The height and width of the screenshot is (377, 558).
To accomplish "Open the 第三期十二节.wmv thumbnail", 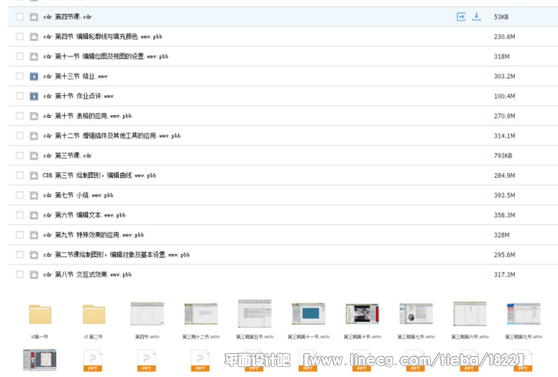I will (201, 314).
